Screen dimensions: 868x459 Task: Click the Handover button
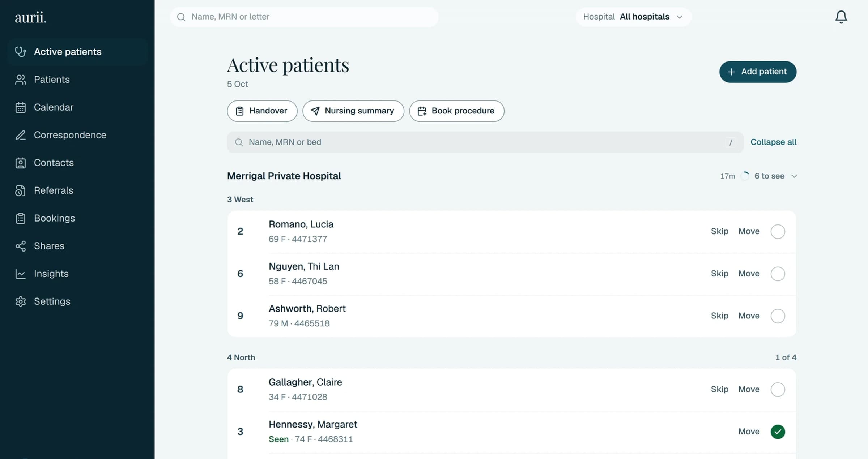click(262, 111)
